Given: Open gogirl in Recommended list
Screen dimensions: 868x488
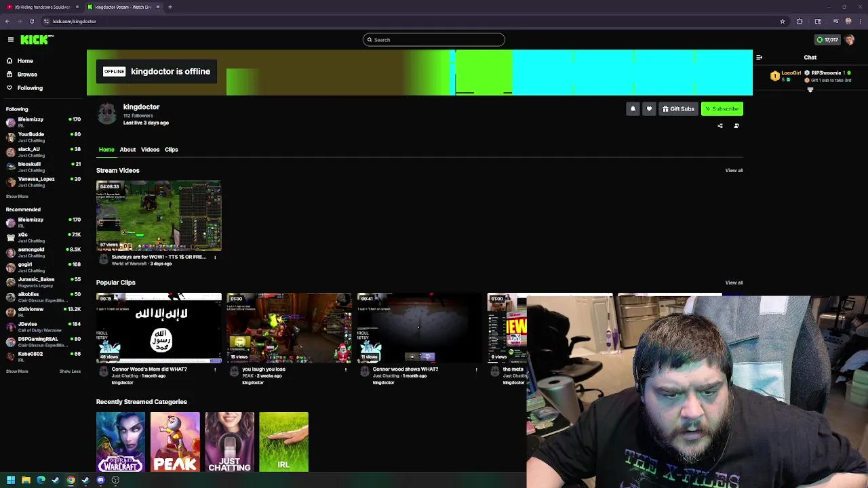Looking at the screenshot, I should click(43, 268).
